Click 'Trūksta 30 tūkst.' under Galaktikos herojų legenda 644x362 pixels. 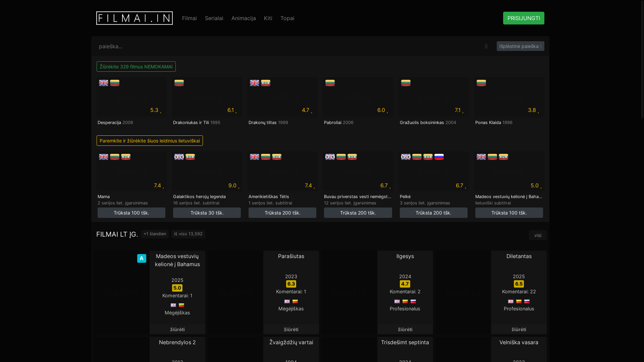[207, 213]
